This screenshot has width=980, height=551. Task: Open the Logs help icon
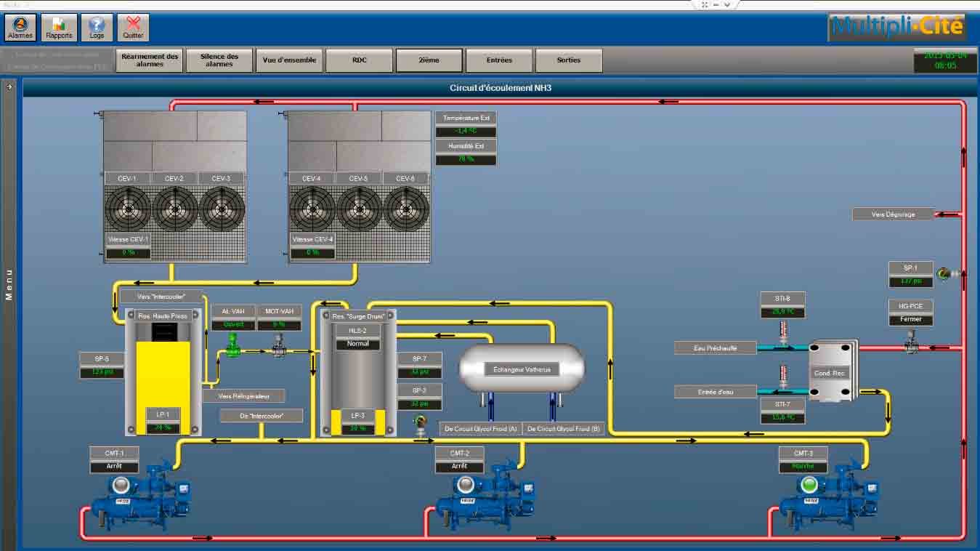point(97,28)
